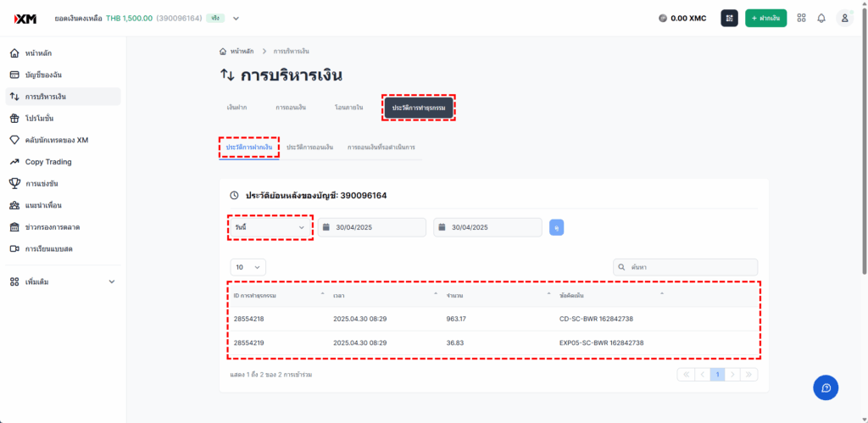Click the amount 963.17

[x=455, y=319]
